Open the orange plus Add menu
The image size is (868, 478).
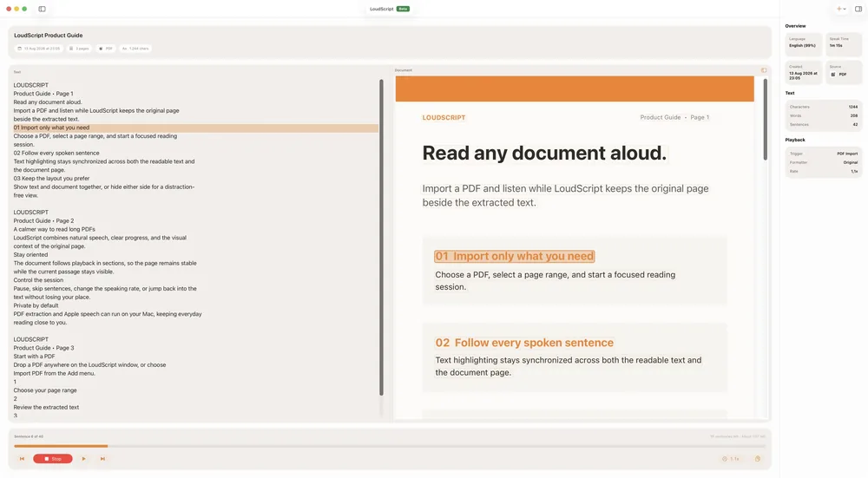coord(841,9)
